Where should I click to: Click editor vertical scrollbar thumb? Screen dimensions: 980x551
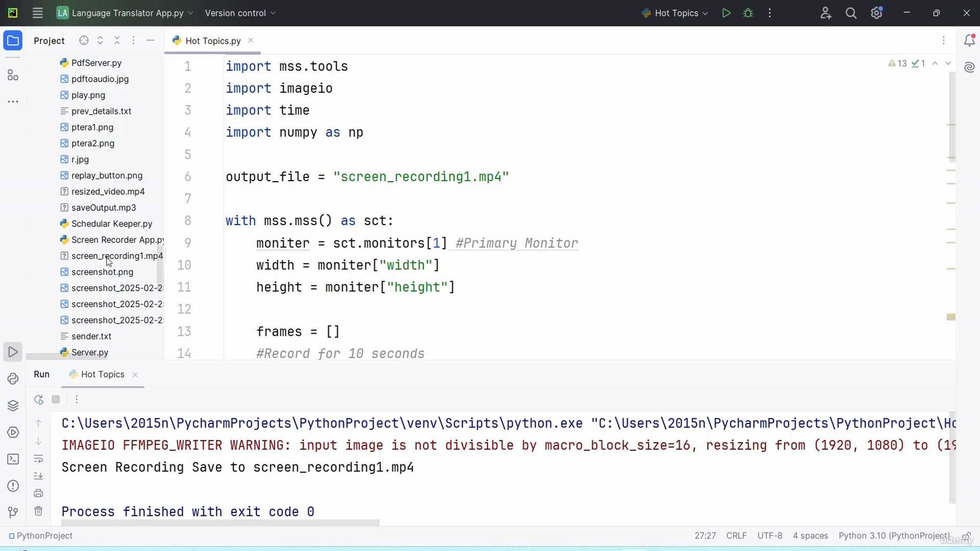pos(952,117)
